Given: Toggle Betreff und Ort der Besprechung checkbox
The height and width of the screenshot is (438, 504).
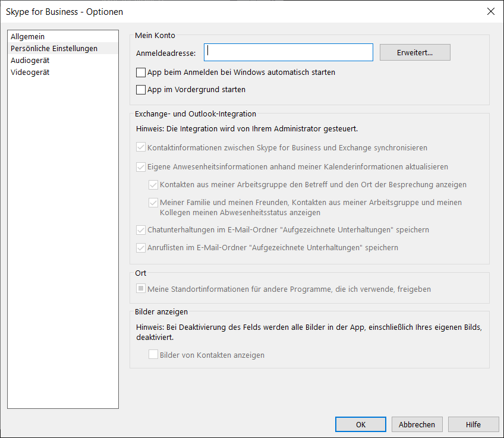Looking at the screenshot, I should click(x=153, y=185).
